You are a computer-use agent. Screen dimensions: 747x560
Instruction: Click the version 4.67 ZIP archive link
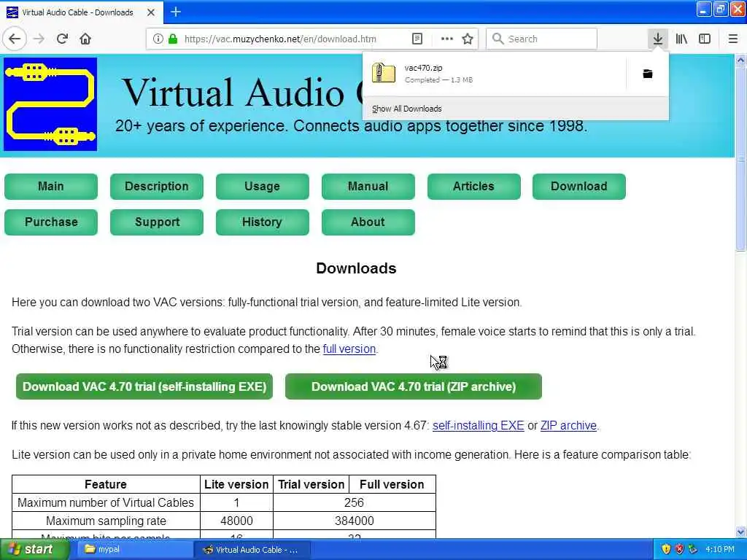point(568,426)
